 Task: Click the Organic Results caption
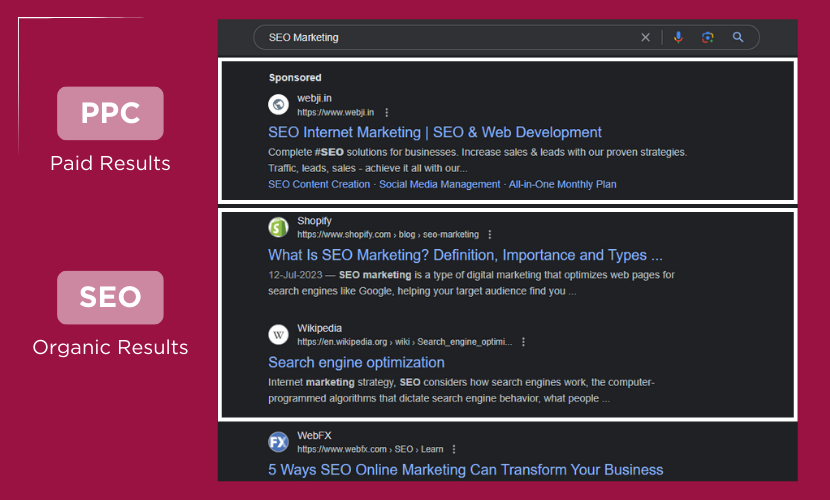click(x=110, y=348)
